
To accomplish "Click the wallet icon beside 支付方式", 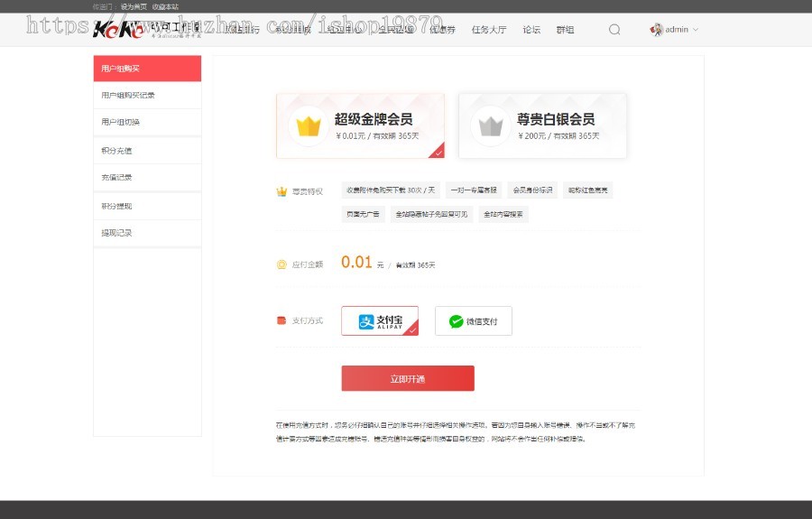I will click(281, 320).
